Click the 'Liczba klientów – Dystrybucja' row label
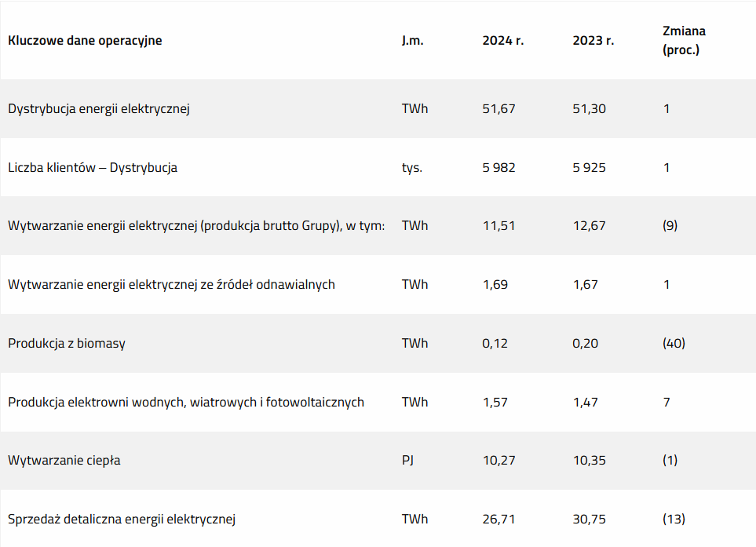This screenshot has height=547, width=756. [x=93, y=168]
